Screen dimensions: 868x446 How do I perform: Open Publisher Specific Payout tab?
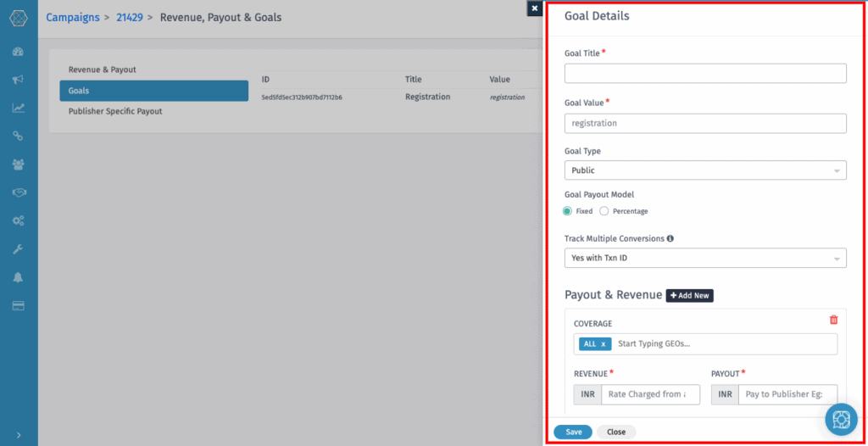(115, 111)
